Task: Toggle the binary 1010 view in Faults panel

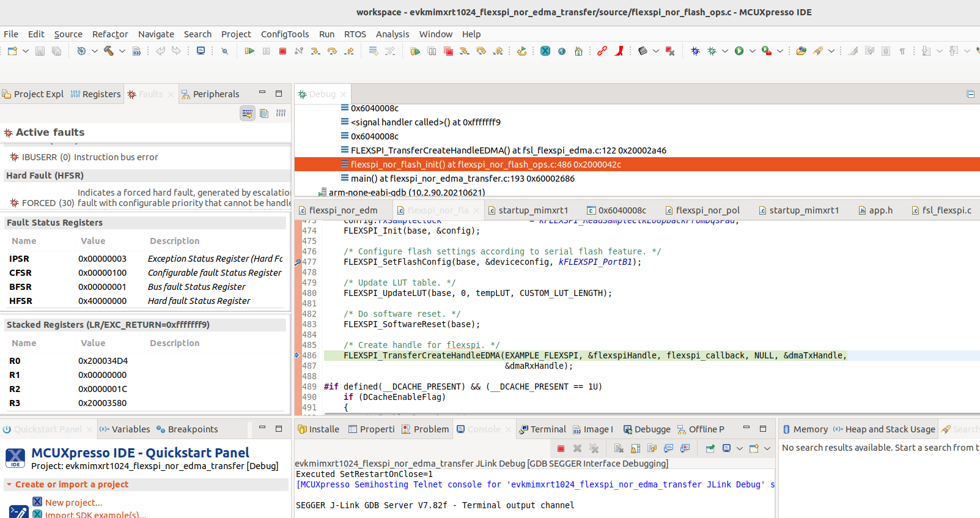Action: point(281,113)
